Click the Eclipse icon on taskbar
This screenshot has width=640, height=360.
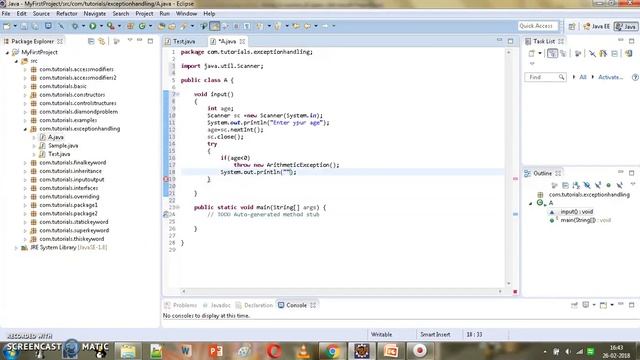click(x=362, y=351)
